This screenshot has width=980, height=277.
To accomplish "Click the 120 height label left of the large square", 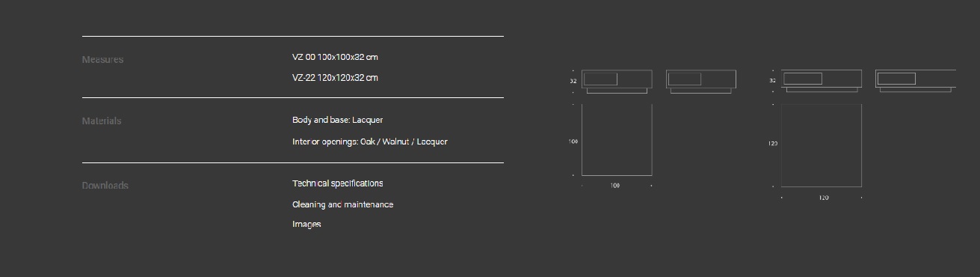I will [x=773, y=143].
